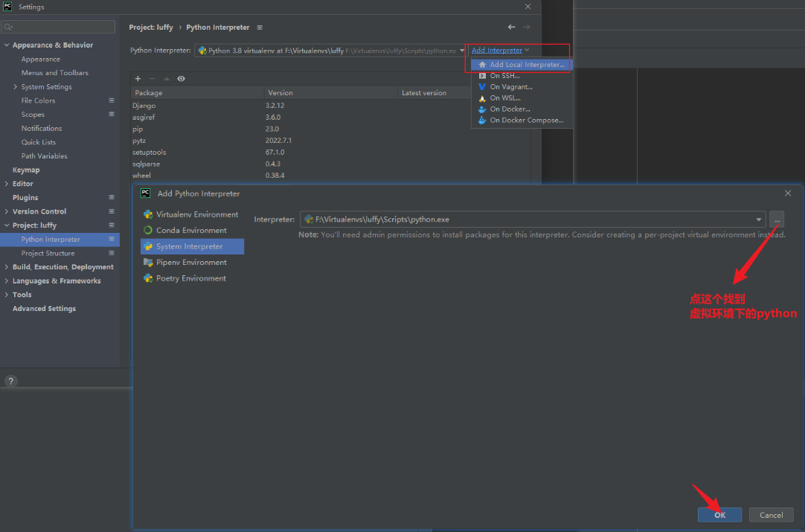Select Pipenv Environment option
This screenshot has height=532, width=805.
point(192,263)
